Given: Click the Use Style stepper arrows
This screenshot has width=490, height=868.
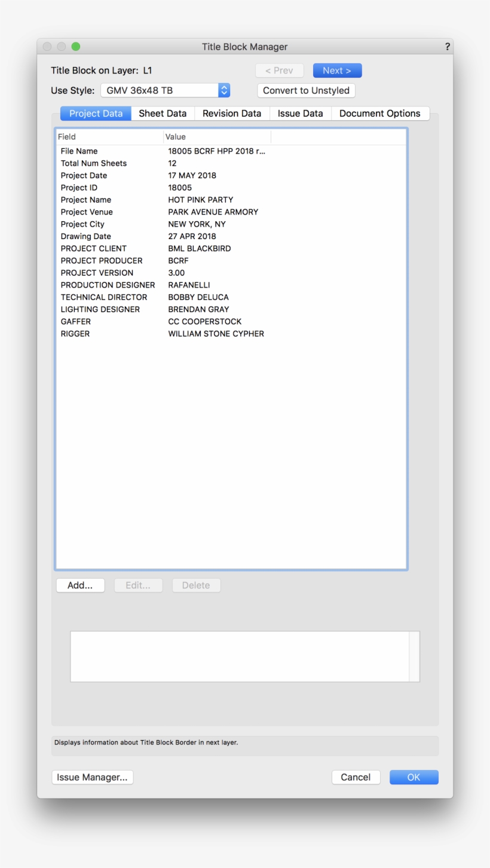Looking at the screenshot, I should [223, 90].
